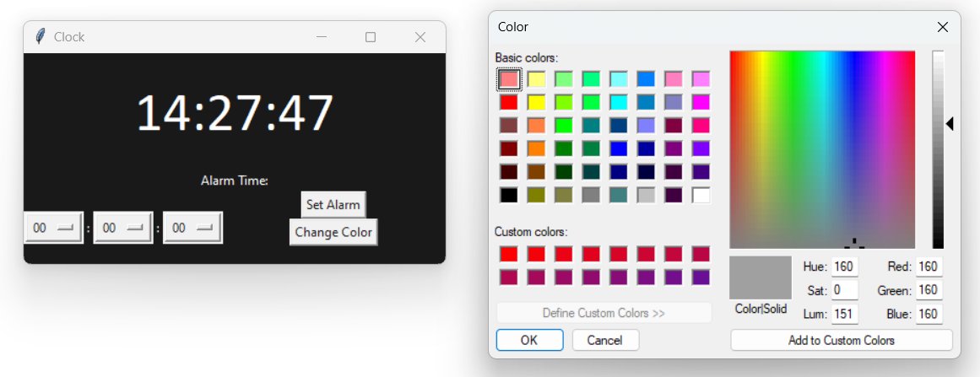Click the feather icon in Clock title bar
The width and height of the screenshot is (980, 377).
coord(41,37)
